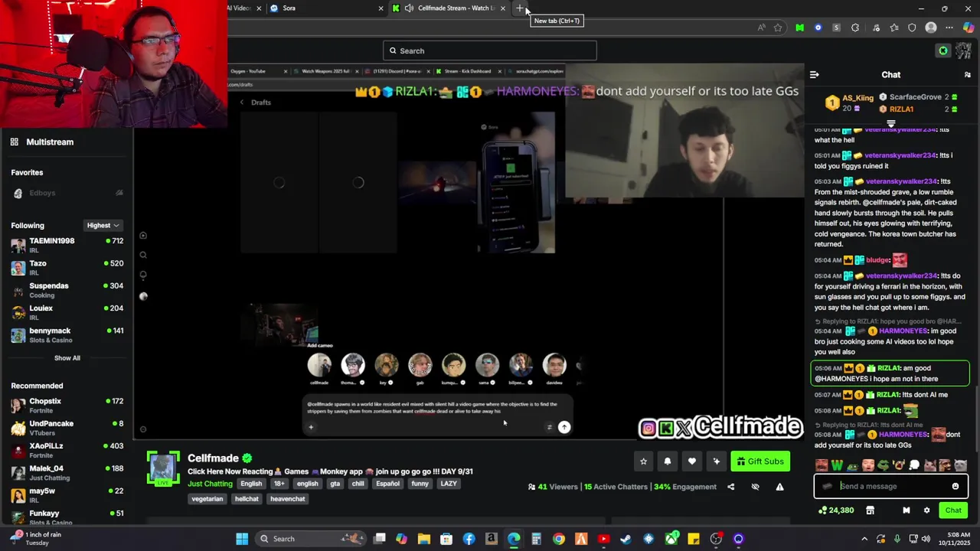The image size is (980, 551).
Task: Toggle notifications bell for Cellfmade
Action: [x=668, y=461]
